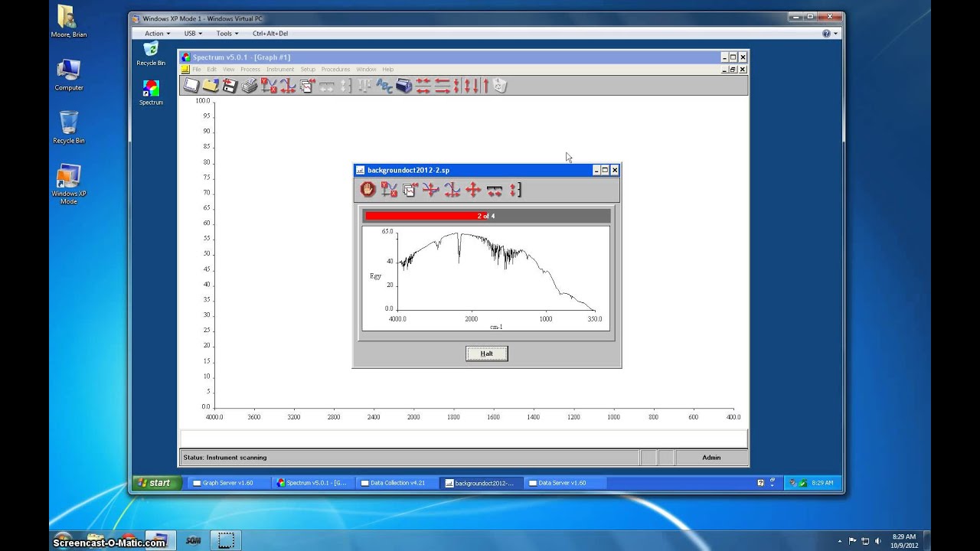This screenshot has height=551, width=980.
Task: Open the help dropdown in Virtual PC
Action: click(830, 34)
